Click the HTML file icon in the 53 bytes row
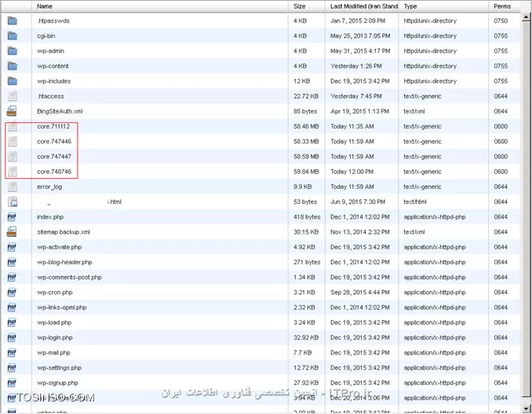This screenshot has width=532, height=414. point(13,202)
